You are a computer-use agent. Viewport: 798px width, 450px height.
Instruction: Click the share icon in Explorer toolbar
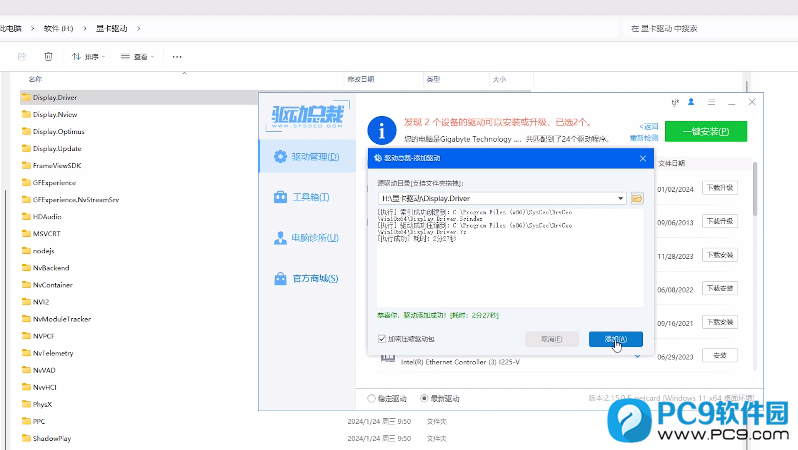[22, 57]
